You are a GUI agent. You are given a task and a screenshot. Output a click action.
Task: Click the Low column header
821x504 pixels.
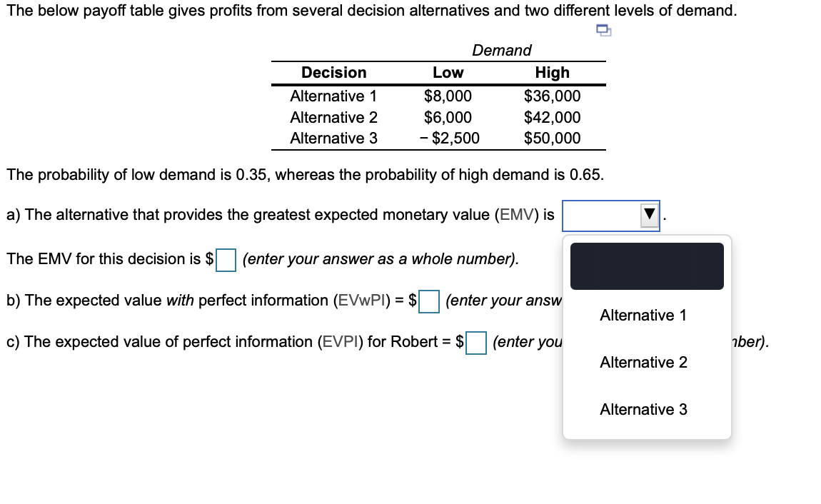point(446,72)
